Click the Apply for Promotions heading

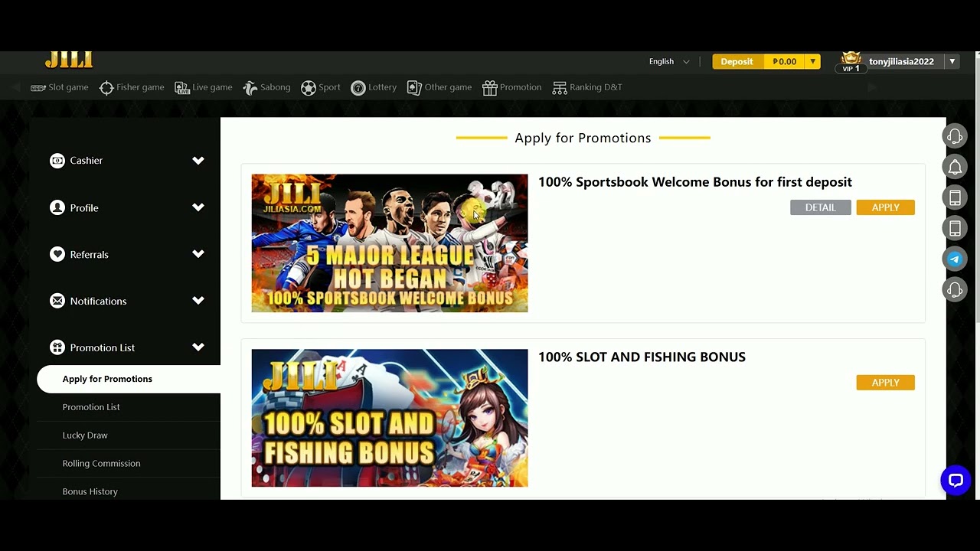coord(583,138)
